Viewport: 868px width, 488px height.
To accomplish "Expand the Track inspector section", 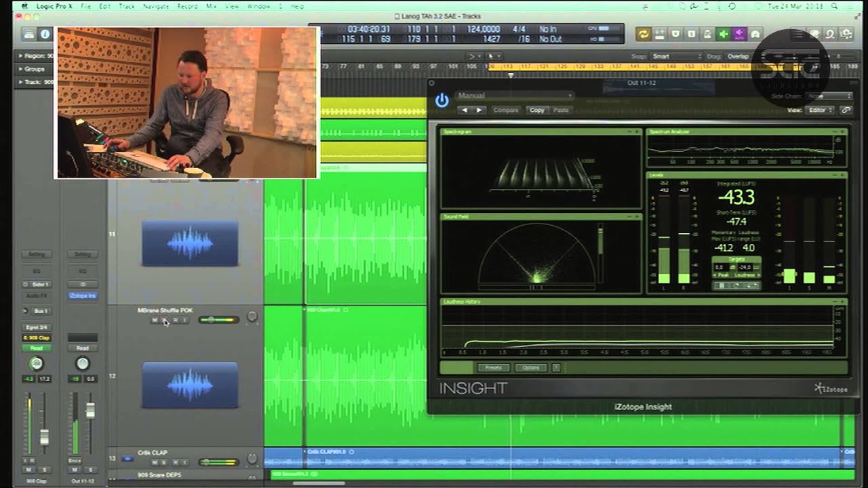I will (x=21, y=82).
